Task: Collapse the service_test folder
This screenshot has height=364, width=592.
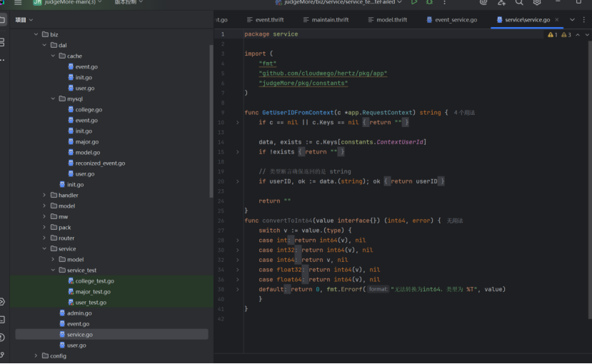Action: [x=53, y=270]
